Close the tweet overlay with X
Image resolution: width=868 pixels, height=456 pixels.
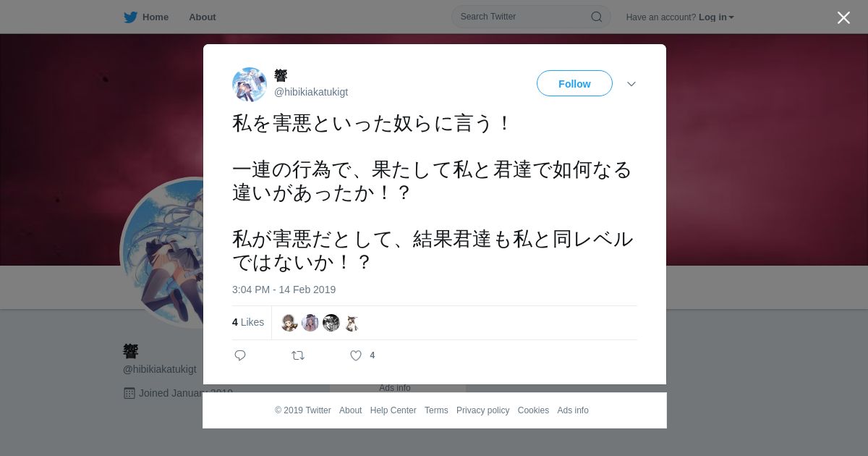pos(843,17)
